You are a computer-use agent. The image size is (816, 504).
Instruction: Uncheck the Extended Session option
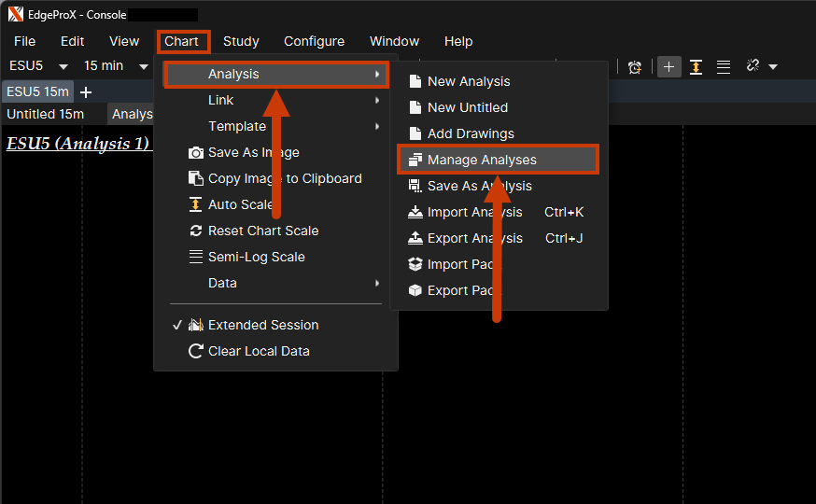click(263, 325)
